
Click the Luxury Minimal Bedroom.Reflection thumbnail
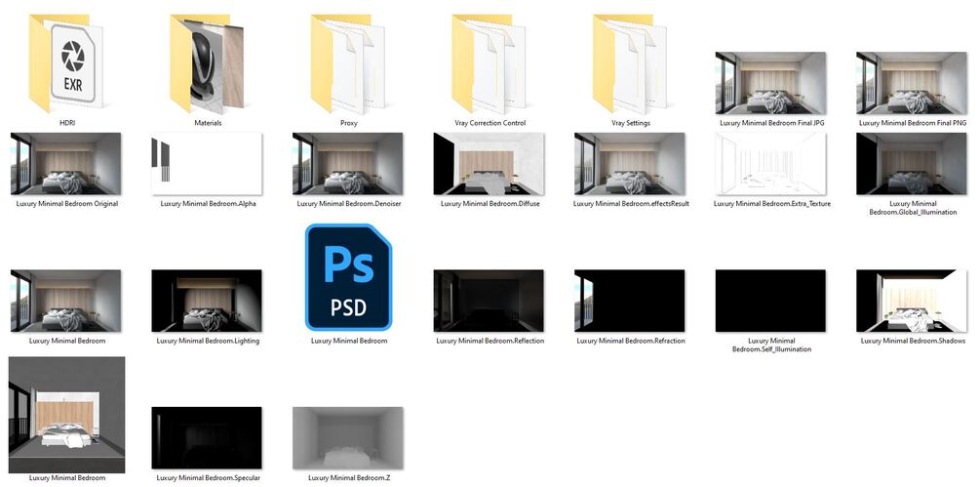490,301
